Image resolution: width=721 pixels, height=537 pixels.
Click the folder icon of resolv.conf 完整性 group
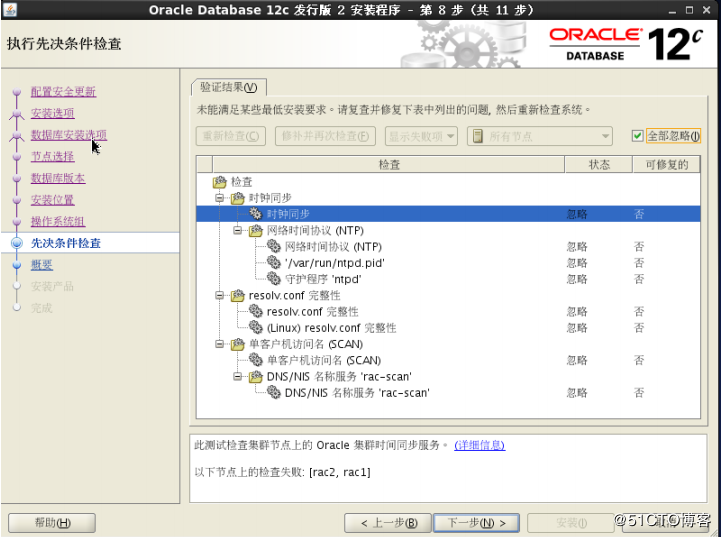pos(238,296)
